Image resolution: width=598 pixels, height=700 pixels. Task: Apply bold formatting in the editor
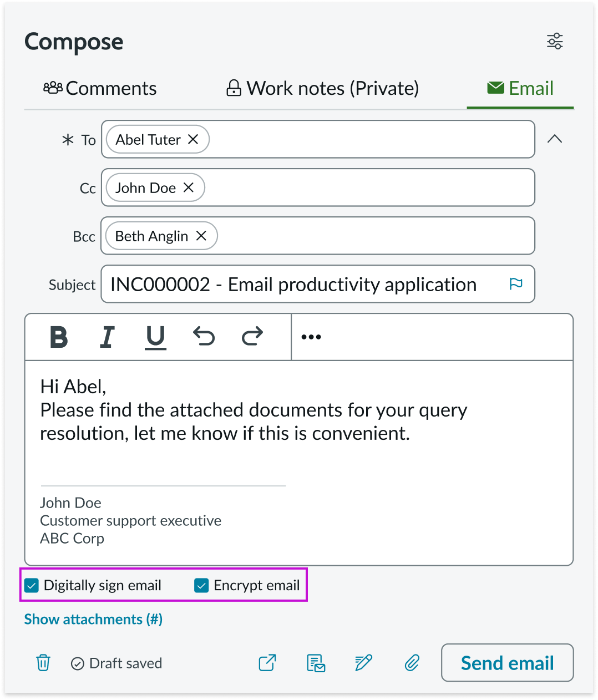tap(59, 337)
